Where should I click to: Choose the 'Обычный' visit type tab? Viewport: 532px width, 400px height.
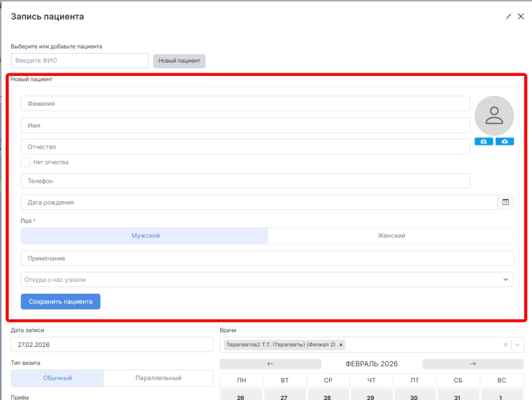click(58, 378)
